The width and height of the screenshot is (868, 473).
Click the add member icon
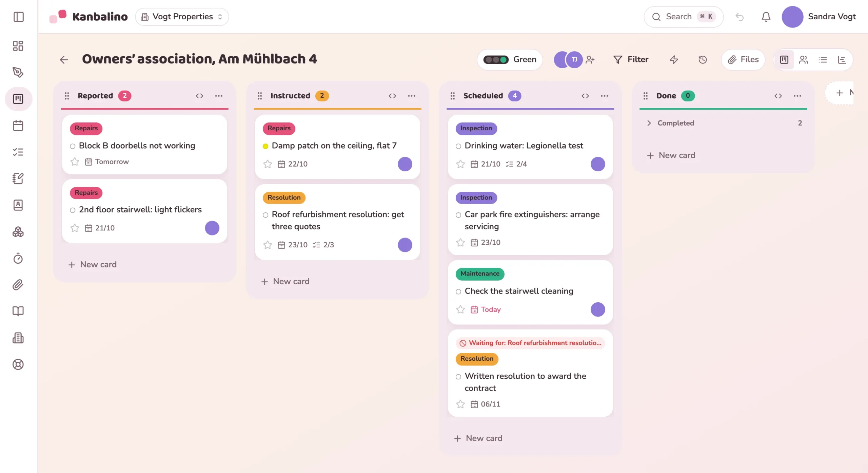[590, 60]
